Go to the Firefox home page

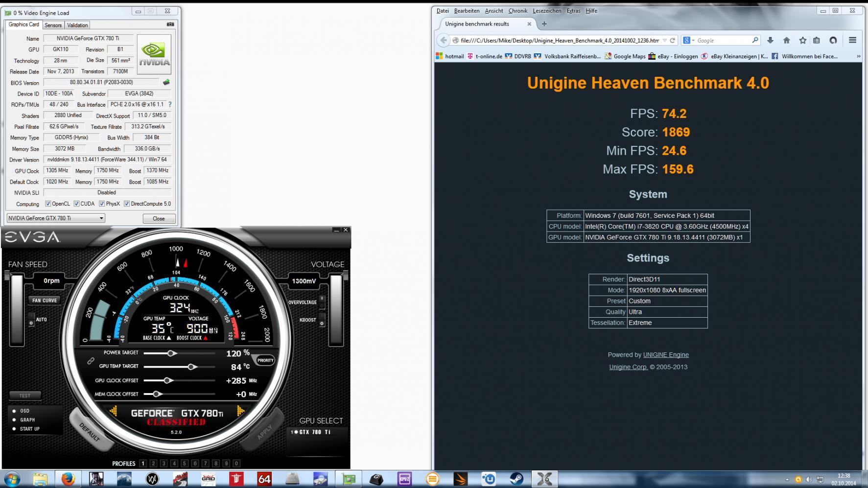tap(787, 41)
